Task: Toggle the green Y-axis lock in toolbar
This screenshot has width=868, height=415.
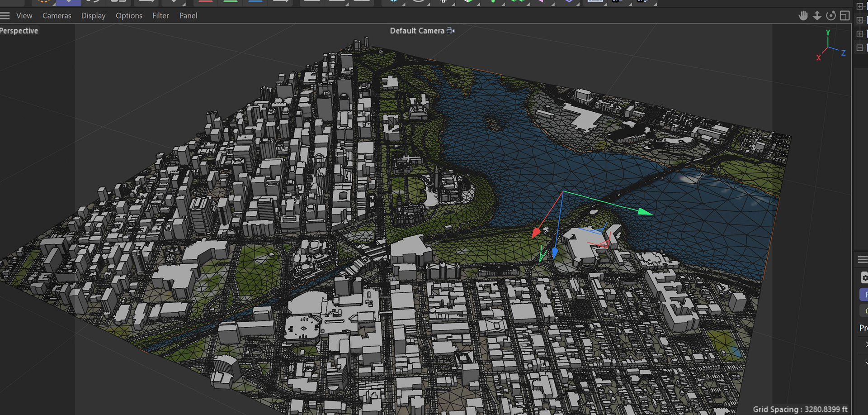Action: tap(231, 2)
